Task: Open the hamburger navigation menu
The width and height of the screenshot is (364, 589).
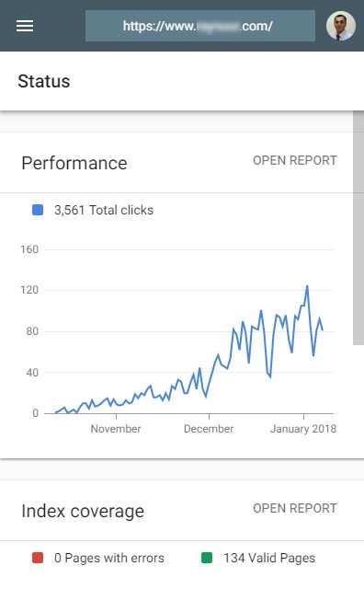Action: (x=25, y=26)
